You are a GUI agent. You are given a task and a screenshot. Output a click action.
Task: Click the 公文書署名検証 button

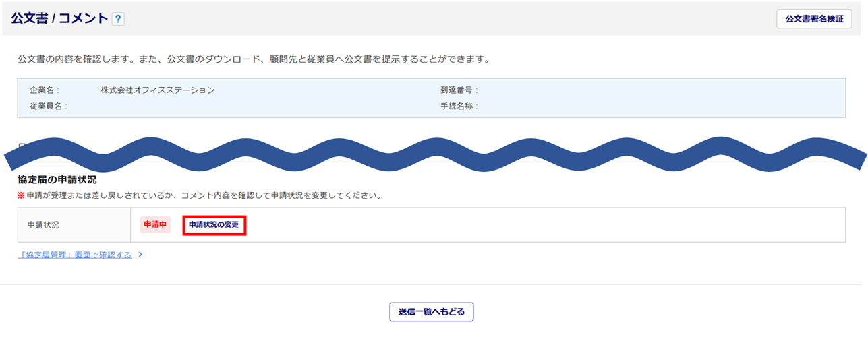coord(814,19)
